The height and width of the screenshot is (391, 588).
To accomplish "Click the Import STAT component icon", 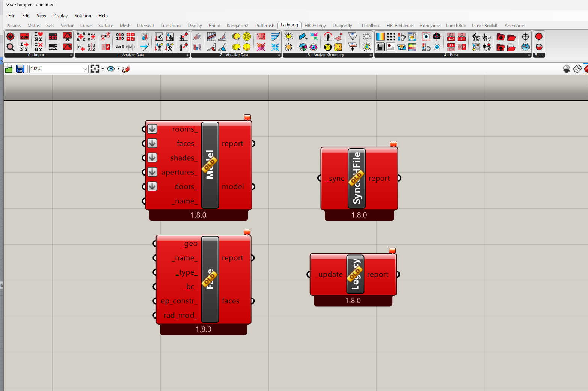I will click(x=53, y=47).
